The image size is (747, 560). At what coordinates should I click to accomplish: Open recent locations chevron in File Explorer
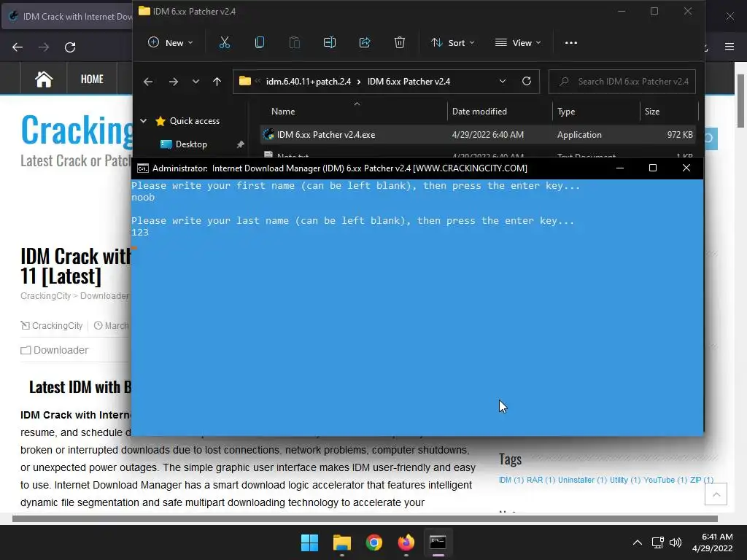click(x=196, y=82)
